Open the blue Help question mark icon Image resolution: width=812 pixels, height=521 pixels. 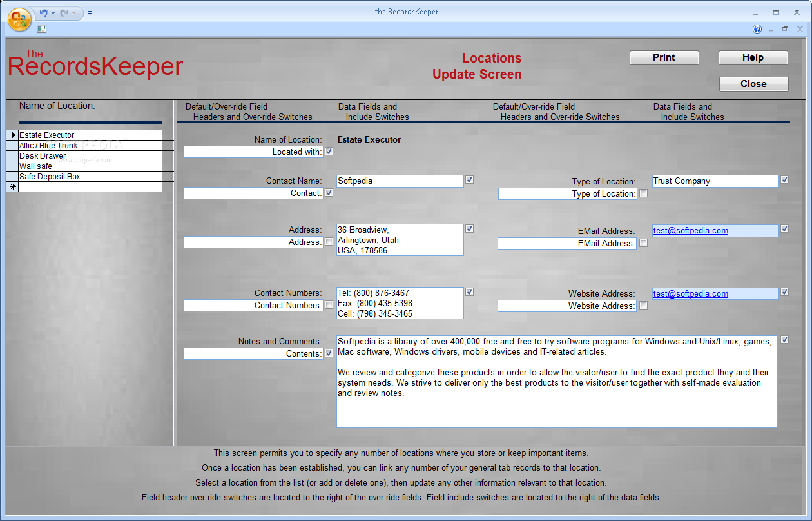[x=757, y=29]
